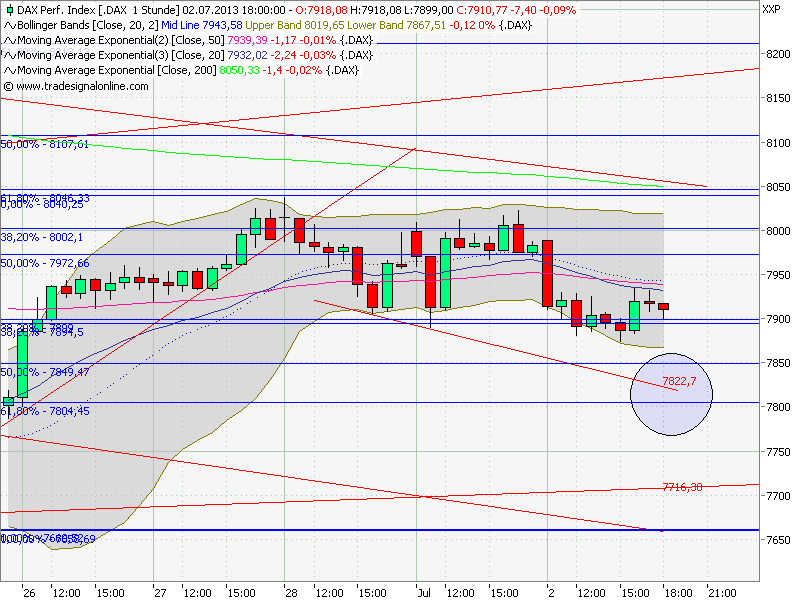Click the 7800 price axis label
Viewport: 800px width, 600px height.
pyautogui.click(x=779, y=407)
